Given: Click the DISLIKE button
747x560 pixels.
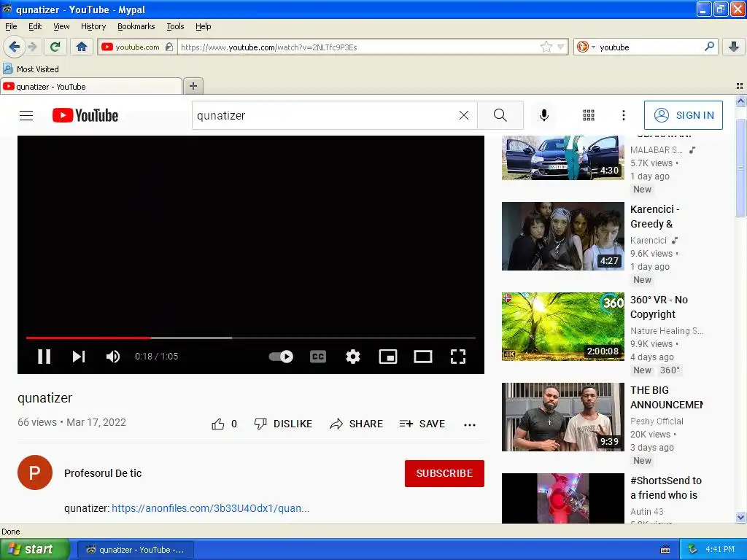Looking at the screenshot, I should [283, 424].
